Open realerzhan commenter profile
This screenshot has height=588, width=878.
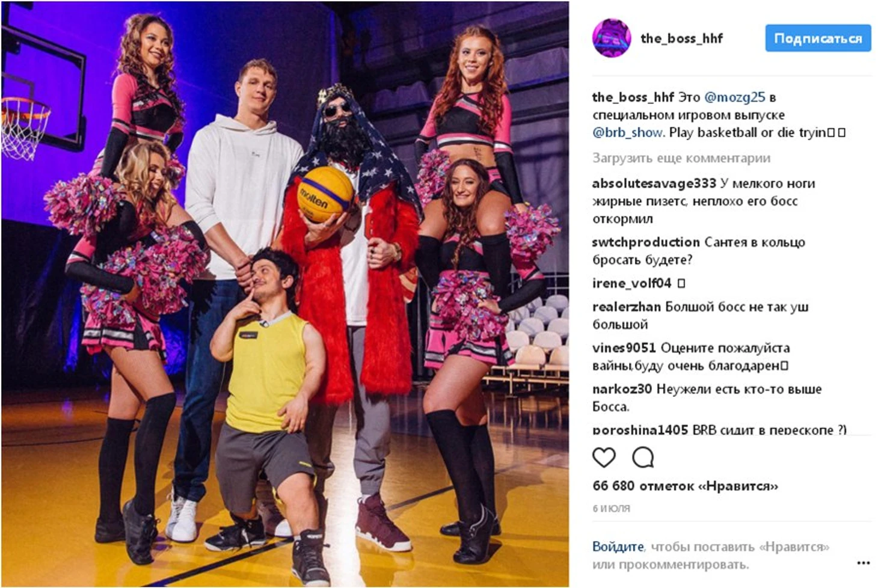pos(626,307)
